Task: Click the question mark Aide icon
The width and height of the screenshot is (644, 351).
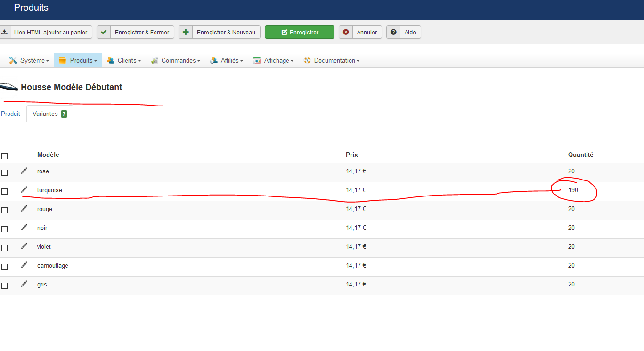Action: coord(393,32)
